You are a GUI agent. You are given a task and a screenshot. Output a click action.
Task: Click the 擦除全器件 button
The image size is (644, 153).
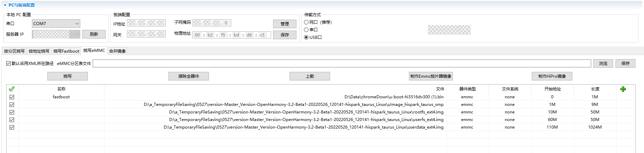click(x=189, y=76)
